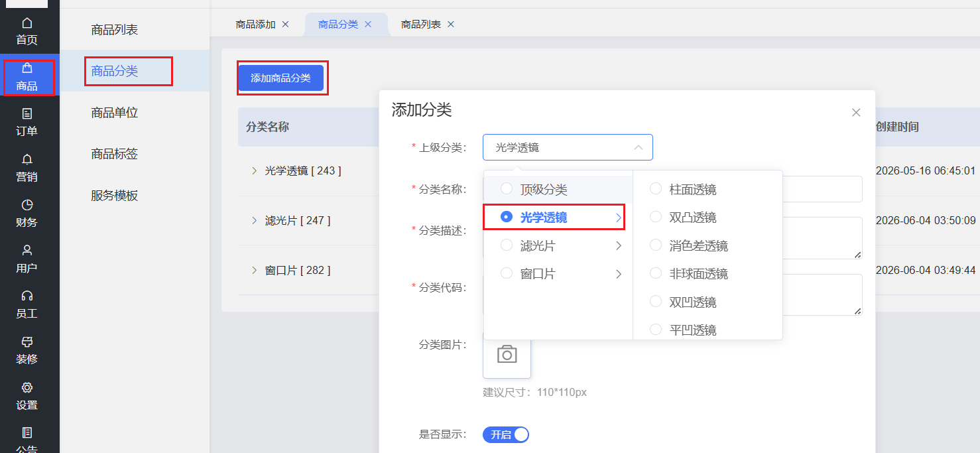The height and width of the screenshot is (453, 980).
Task: Collapse the 上级分类 dropdown box
Action: pos(568,147)
